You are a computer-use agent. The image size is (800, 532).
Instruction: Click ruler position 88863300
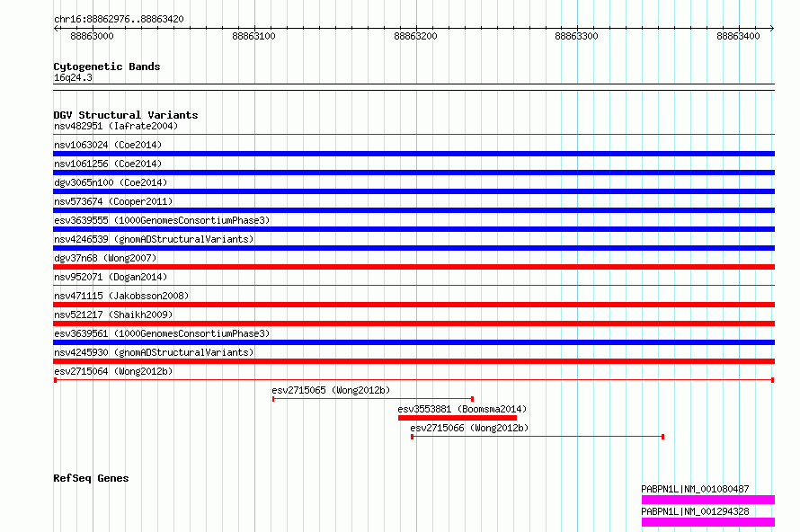(x=576, y=36)
